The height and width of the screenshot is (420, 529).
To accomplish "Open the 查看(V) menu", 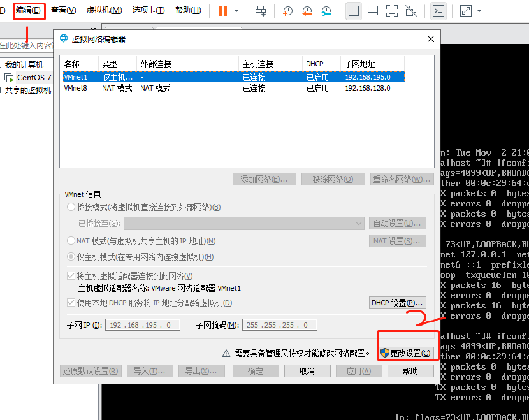I will click(64, 10).
